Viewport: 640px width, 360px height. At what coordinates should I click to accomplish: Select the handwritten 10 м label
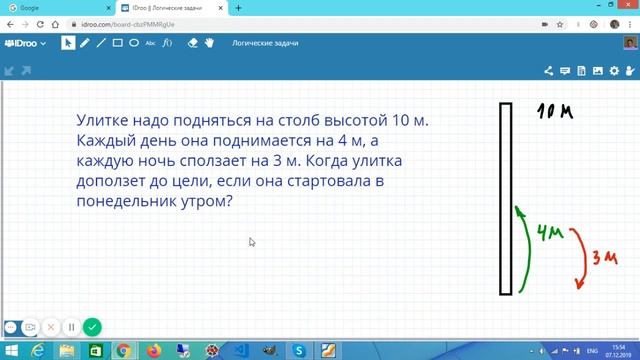click(555, 111)
